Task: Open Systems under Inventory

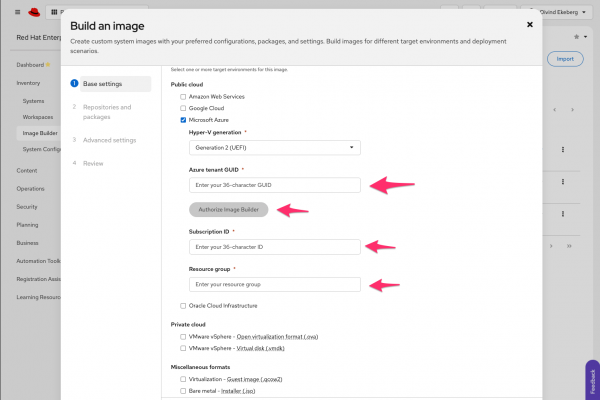Action: [33, 101]
